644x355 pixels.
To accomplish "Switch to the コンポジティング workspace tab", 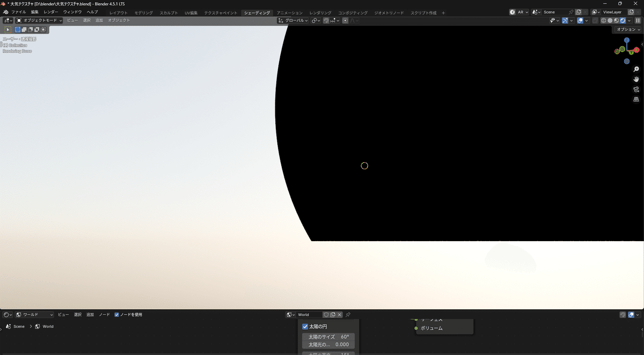I will tap(353, 12).
